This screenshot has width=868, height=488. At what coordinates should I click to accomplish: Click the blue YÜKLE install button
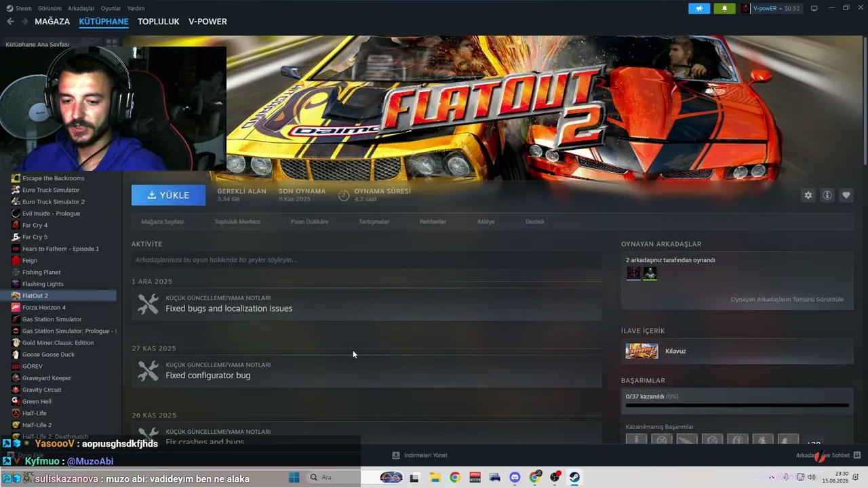[168, 195]
